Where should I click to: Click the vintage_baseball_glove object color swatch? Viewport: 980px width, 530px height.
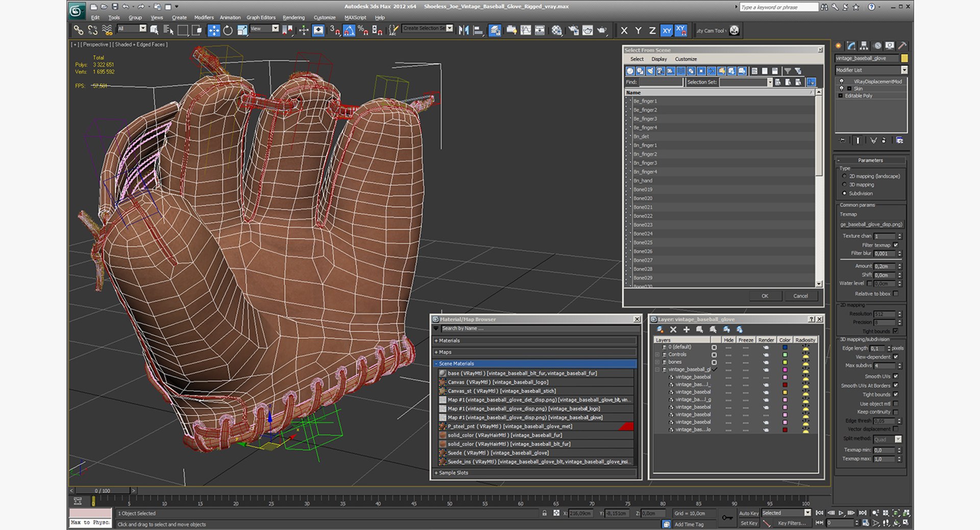point(904,58)
